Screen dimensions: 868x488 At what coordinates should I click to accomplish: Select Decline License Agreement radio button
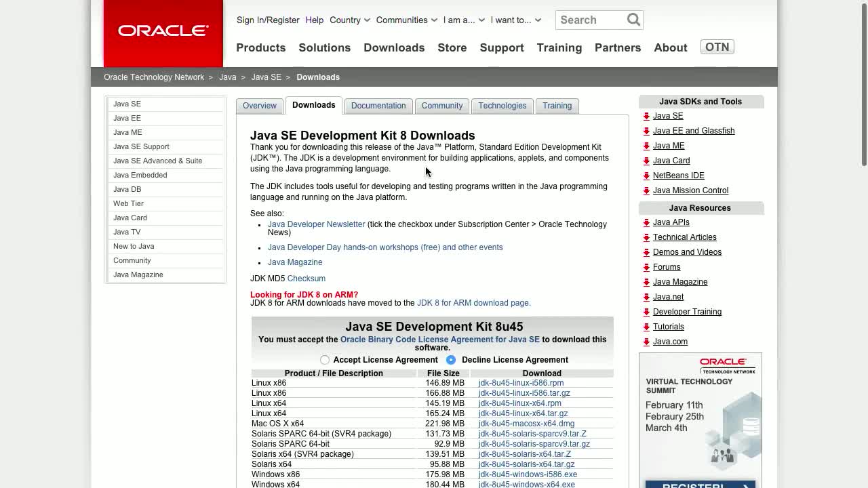pyautogui.click(x=451, y=360)
